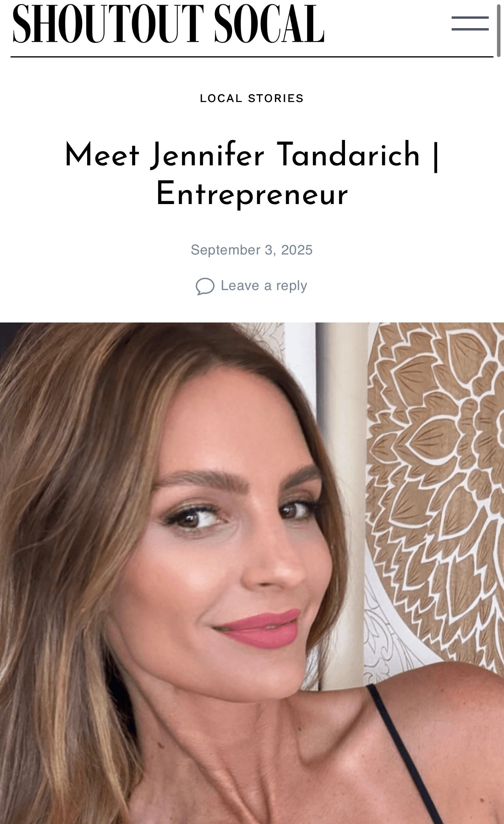Click the bottom bar of the menu icon
This screenshot has height=824, width=504.
[x=470, y=29]
